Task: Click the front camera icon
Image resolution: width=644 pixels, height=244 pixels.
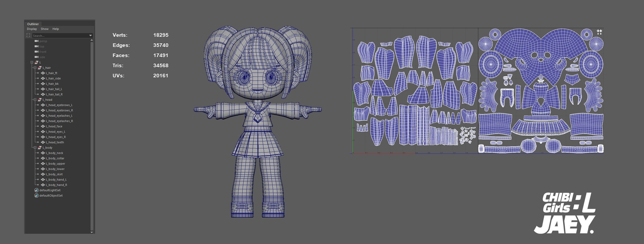Action: 36,52
